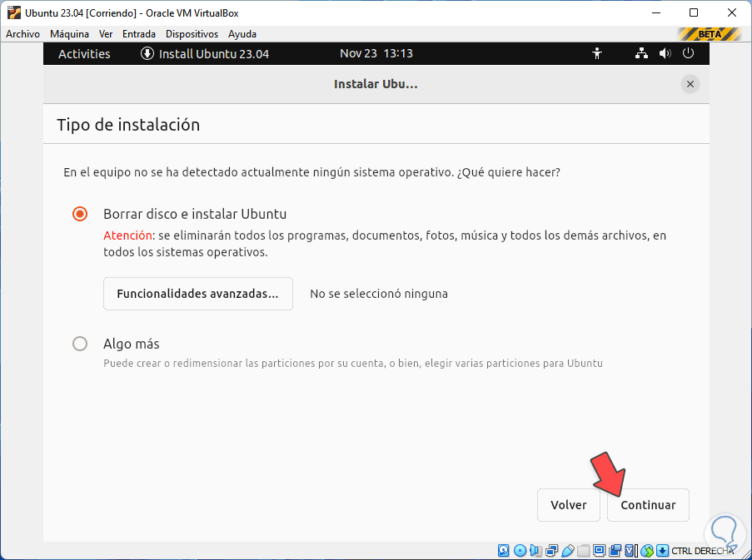Click the display monitor icon in status bar
Screen dimensions: 752x560
(599, 550)
